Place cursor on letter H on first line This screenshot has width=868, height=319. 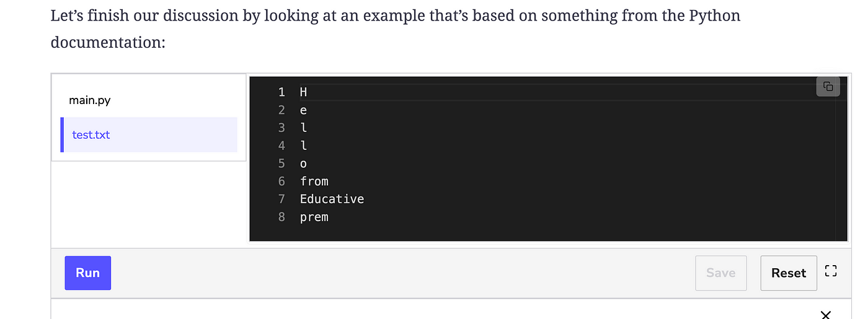click(303, 92)
